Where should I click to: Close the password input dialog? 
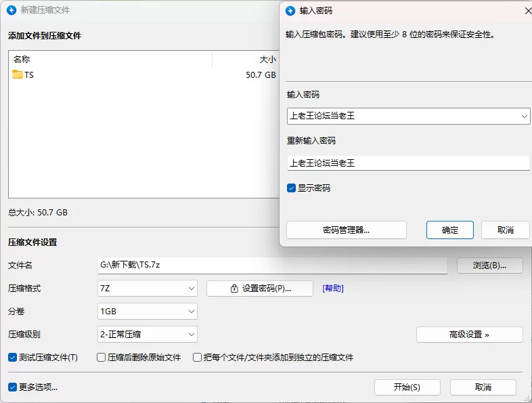528,11
